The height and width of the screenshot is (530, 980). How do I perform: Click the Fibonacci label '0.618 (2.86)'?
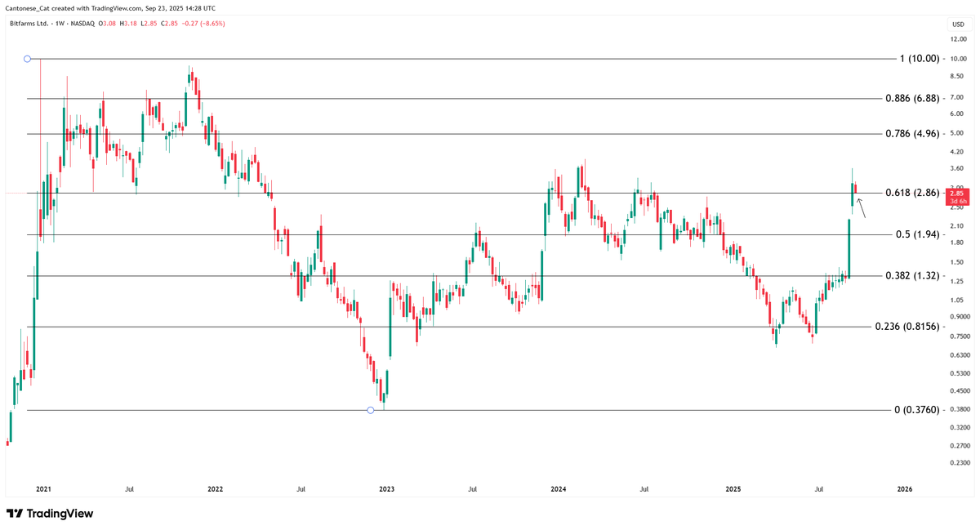[914, 193]
